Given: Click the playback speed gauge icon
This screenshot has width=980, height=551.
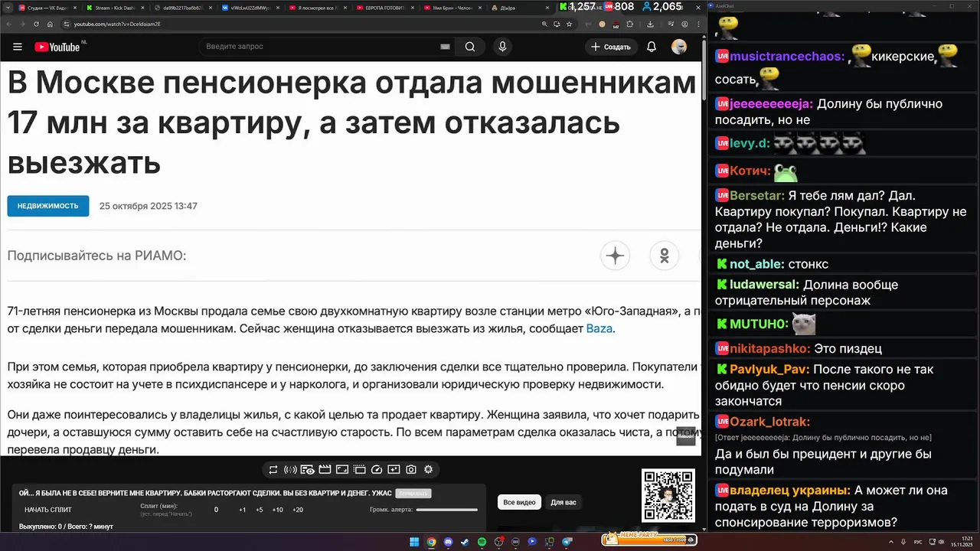Looking at the screenshot, I should (376, 470).
